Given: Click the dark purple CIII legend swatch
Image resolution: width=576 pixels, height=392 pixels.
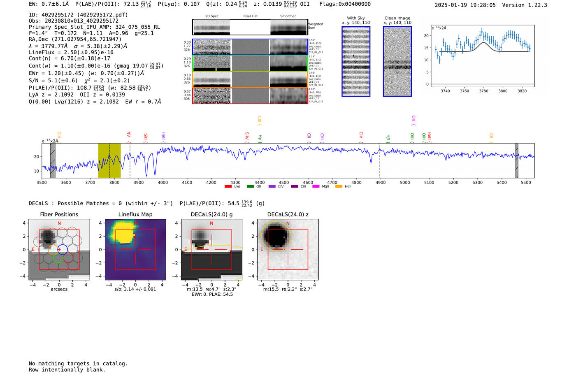Looking at the screenshot, I should click(x=294, y=186).
